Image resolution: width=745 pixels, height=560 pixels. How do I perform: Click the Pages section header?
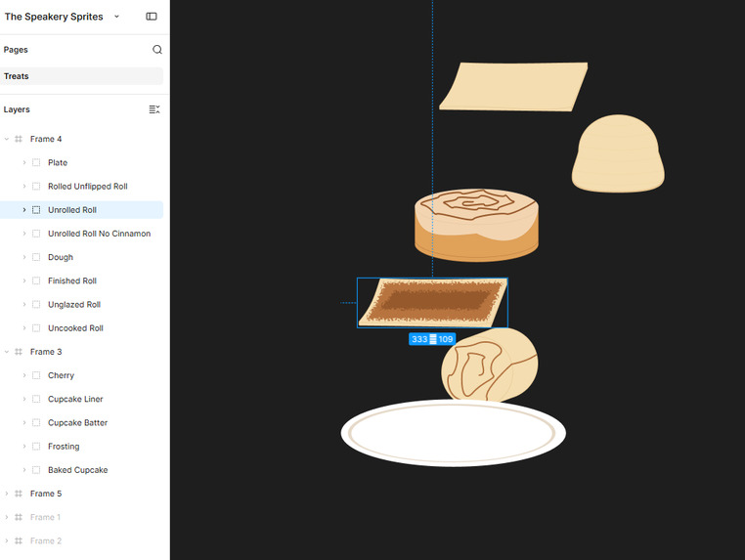pyautogui.click(x=16, y=50)
